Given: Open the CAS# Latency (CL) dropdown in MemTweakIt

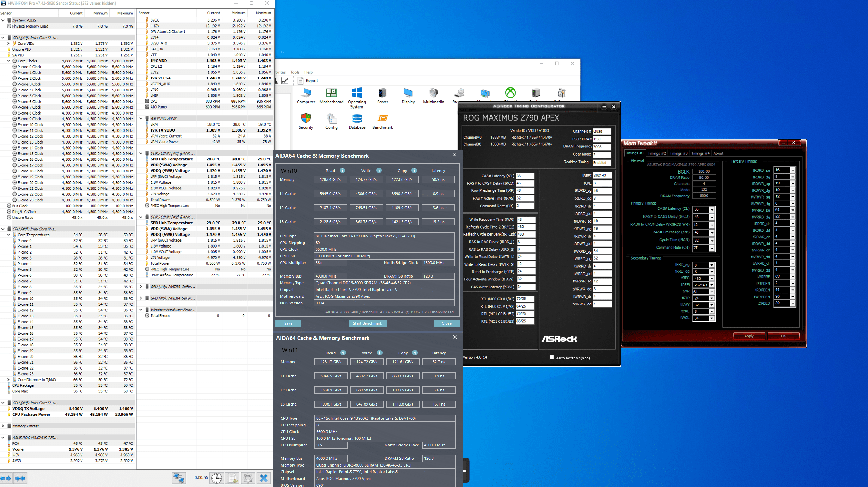Looking at the screenshot, I should 712,209.
